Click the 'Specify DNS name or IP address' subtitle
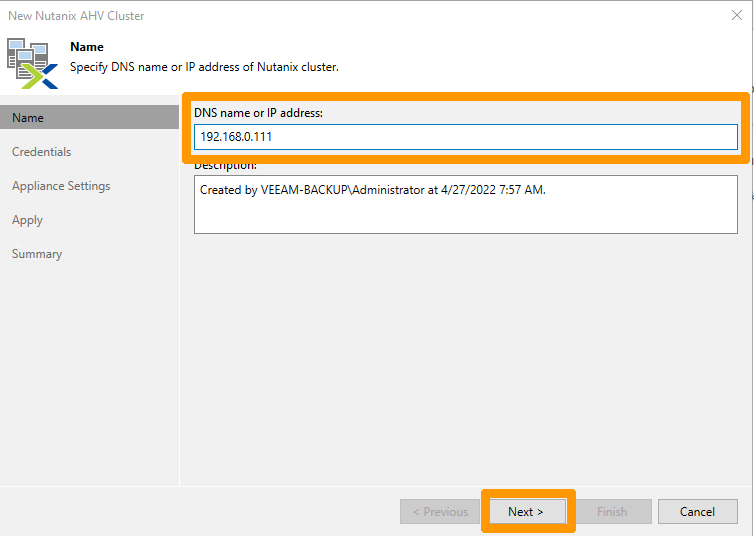The height and width of the screenshot is (536, 754). [204, 67]
